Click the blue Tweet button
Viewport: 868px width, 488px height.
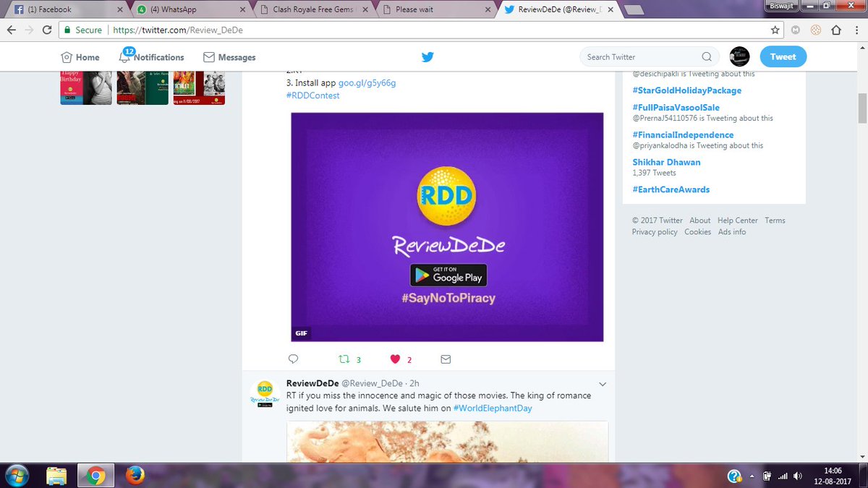click(783, 56)
